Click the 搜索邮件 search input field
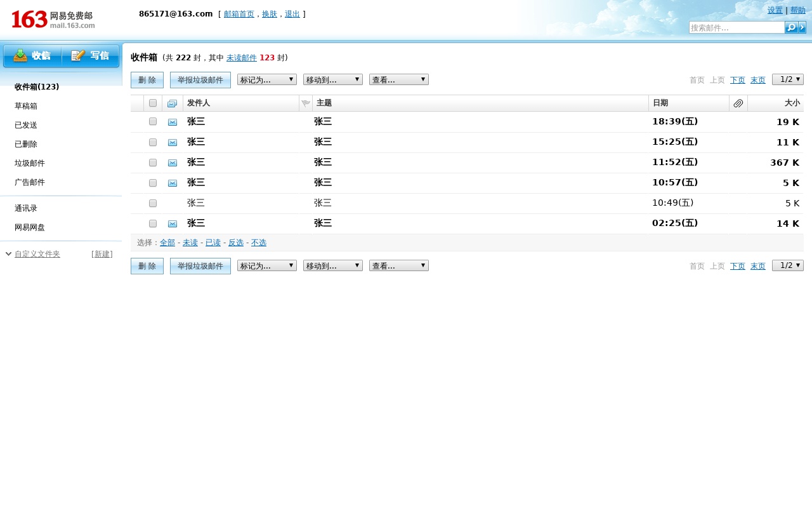The image size is (812, 508). [x=737, y=27]
